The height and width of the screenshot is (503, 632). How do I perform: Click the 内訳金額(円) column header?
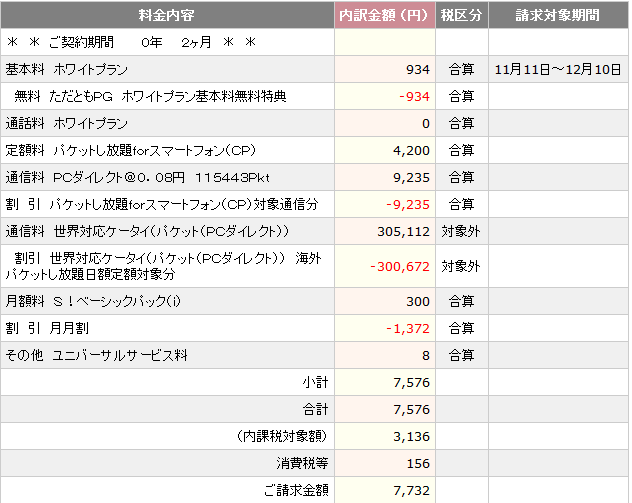(x=385, y=15)
